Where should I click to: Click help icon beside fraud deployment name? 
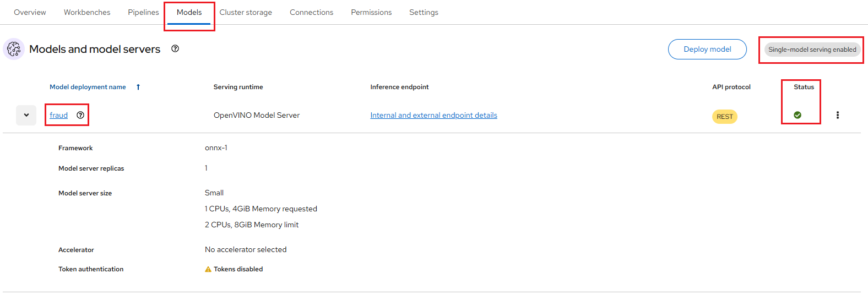[80, 115]
